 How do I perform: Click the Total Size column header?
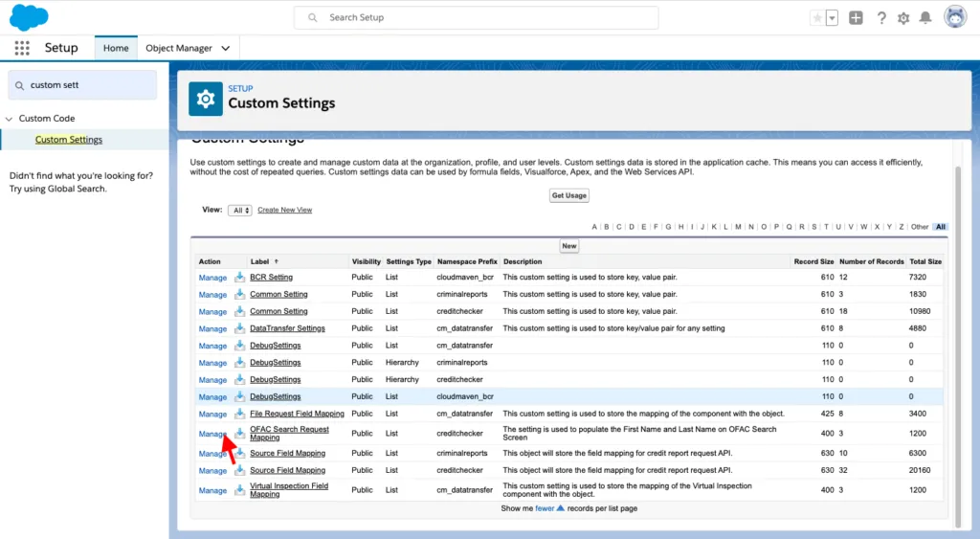[x=925, y=262]
